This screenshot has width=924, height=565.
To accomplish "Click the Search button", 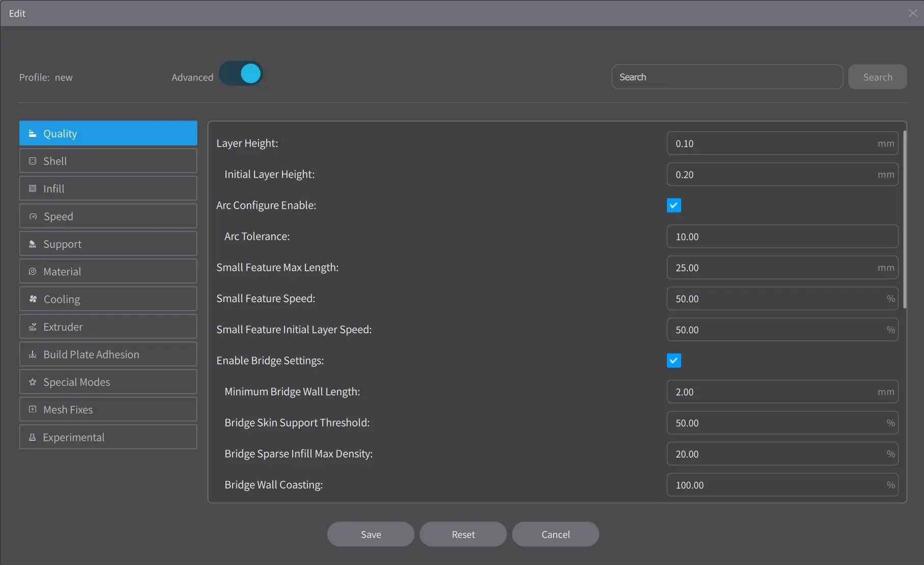I will click(878, 77).
